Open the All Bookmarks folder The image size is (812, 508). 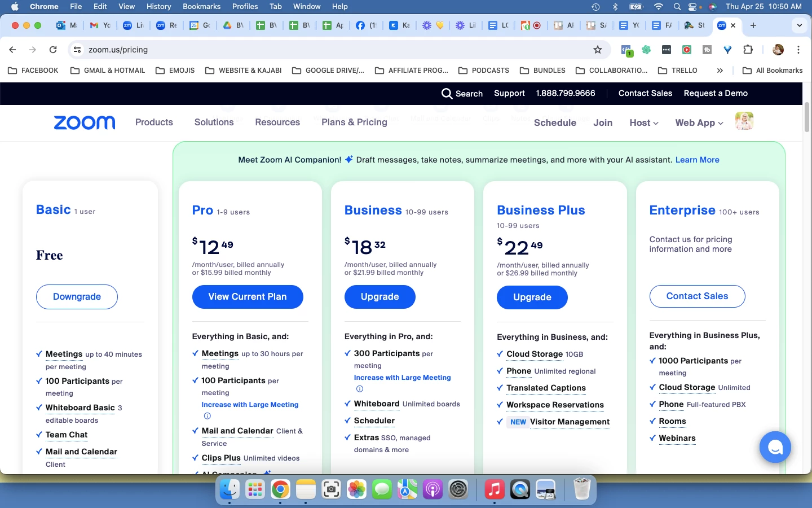[x=773, y=71]
